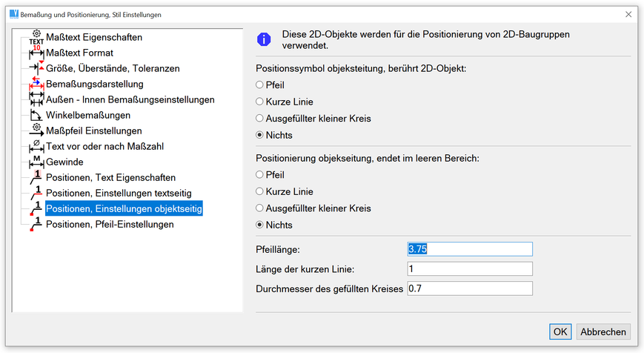
Task: Click the Text vor oder nach Maßzahl icon
Action: [36, 146]
